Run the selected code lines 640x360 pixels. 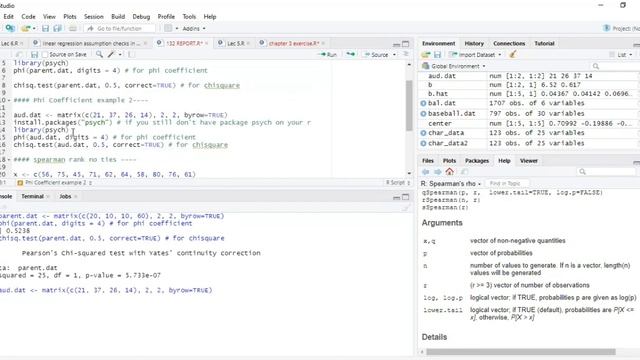click(327, 54)
